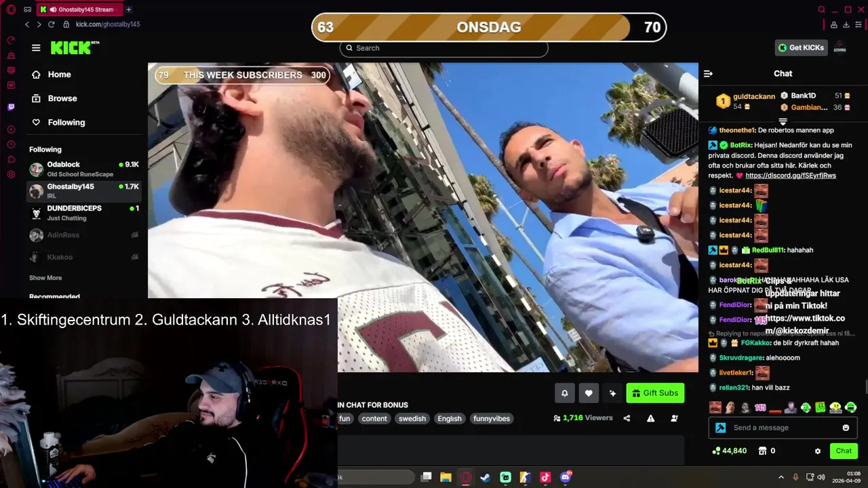868x488 pixels.
Task: Click the main stream video
Action: (x=423, y=217)
